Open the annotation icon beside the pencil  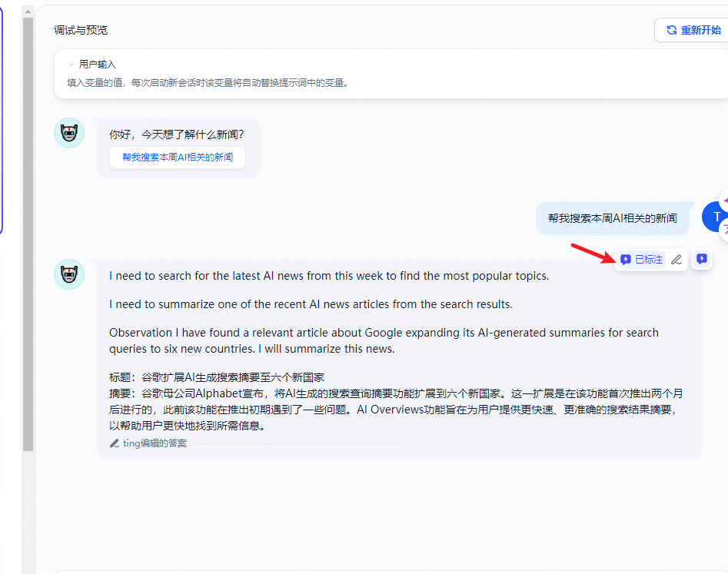point(702,259)
